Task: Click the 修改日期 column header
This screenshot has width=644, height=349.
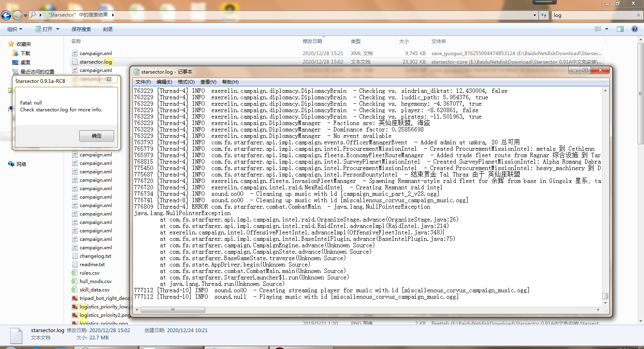Action: (x=312, y=41)
